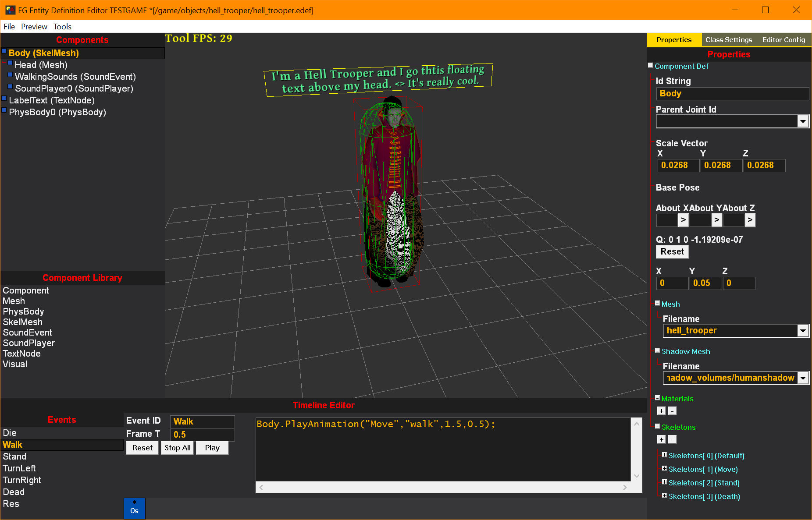Select the TurnLeft event in Events list
This screenshot has height=520, width=812.
tap(19, 468)
